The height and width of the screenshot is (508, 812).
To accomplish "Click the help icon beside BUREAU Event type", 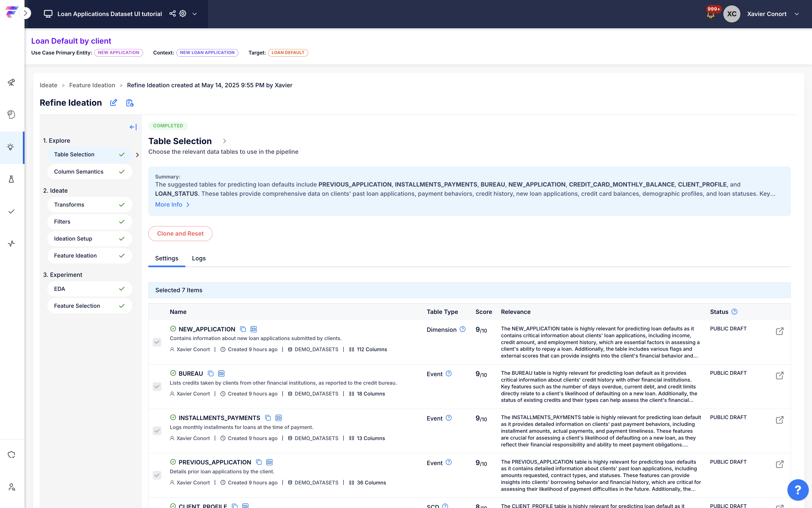I will 449,374.
